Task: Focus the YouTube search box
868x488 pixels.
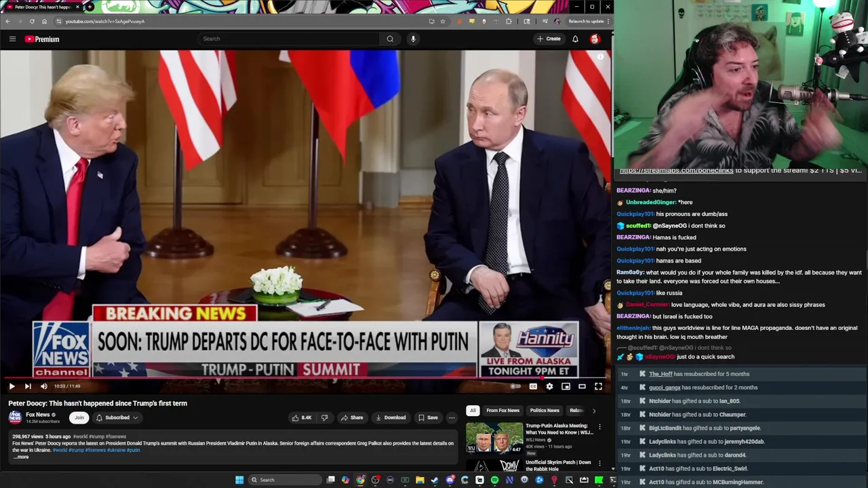Action: [288, 39]
